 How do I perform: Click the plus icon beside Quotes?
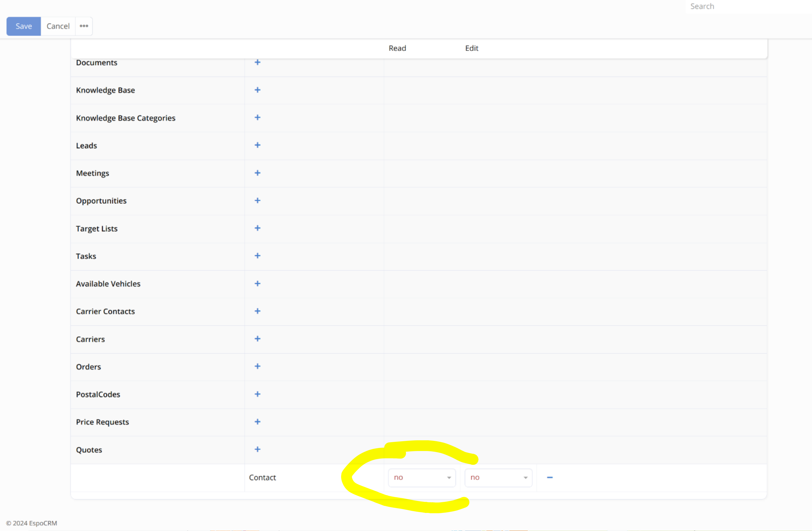[258, 449]
